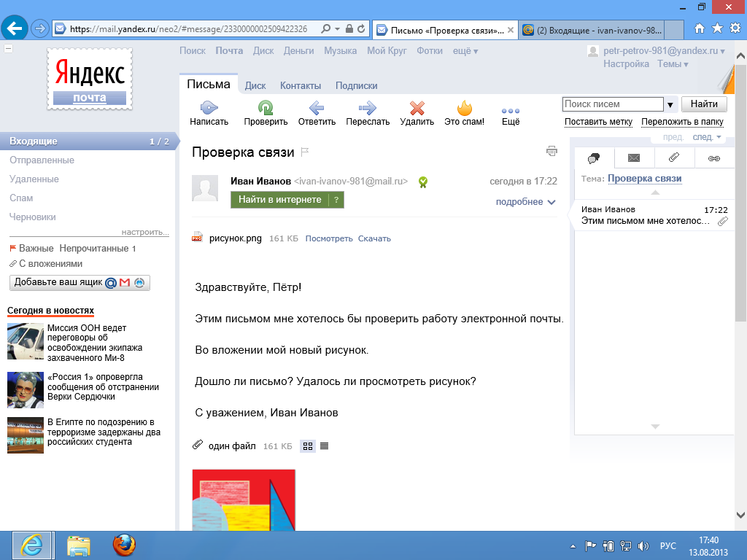
Task: Reload the page with the refresh icon
Action: [x=362, y=29]
